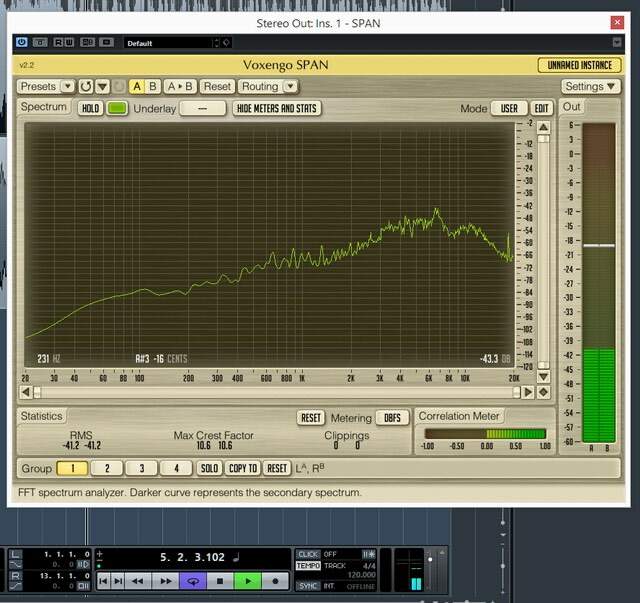
Task: Click the Copy To button
Action: 243,468
